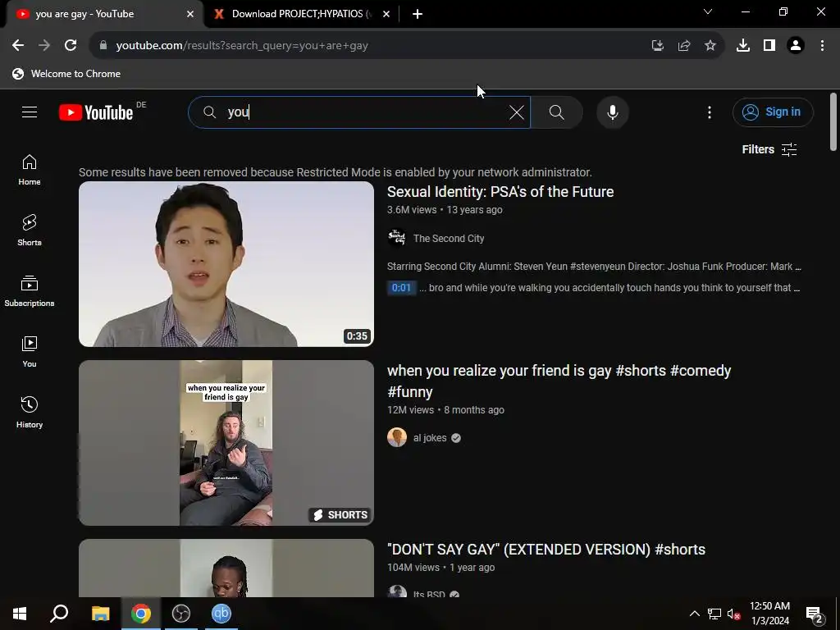
Task: Open the al jokes channel name
Action: 430,438
